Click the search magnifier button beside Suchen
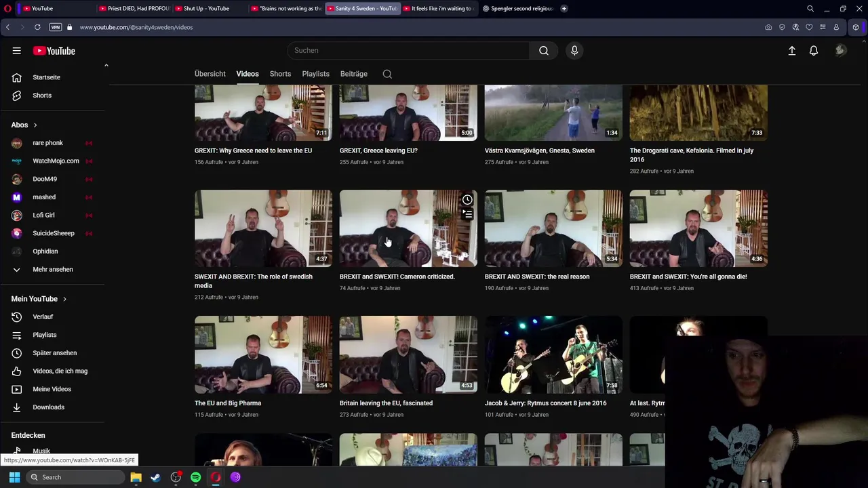868x488 pixels. coord(544,50)
